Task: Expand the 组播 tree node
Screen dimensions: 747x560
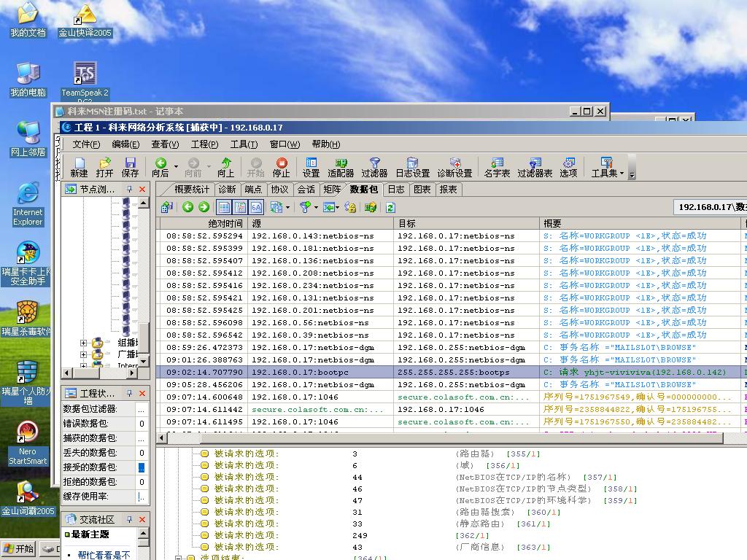Action: 83,343
